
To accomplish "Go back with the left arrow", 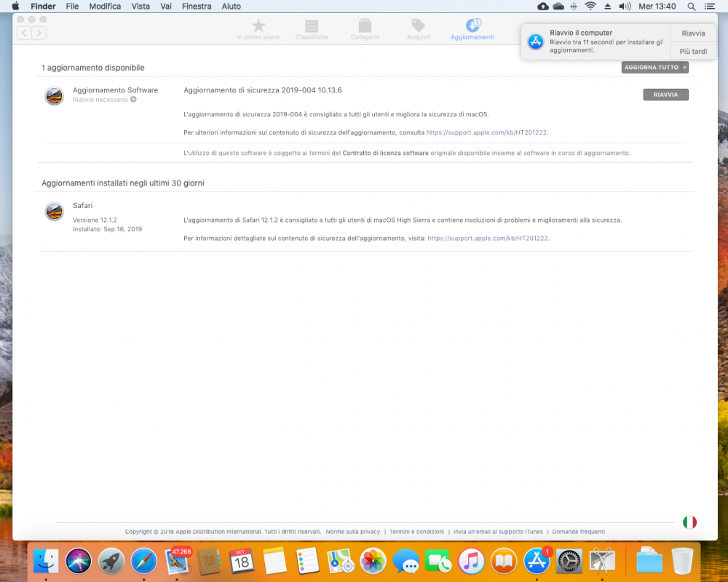I will (x=24, y=33).
